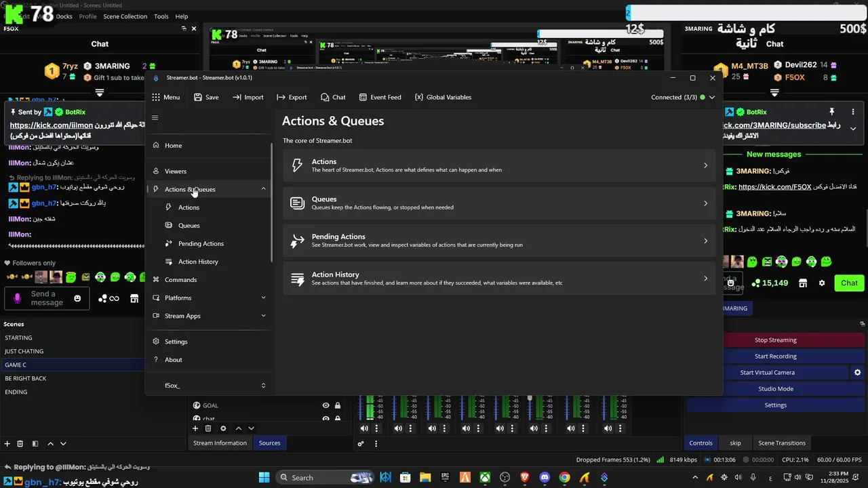The width and height of the screenshot is (868, 488).
Task: Click Start Virtual Camera button
Action: point(767,373)
